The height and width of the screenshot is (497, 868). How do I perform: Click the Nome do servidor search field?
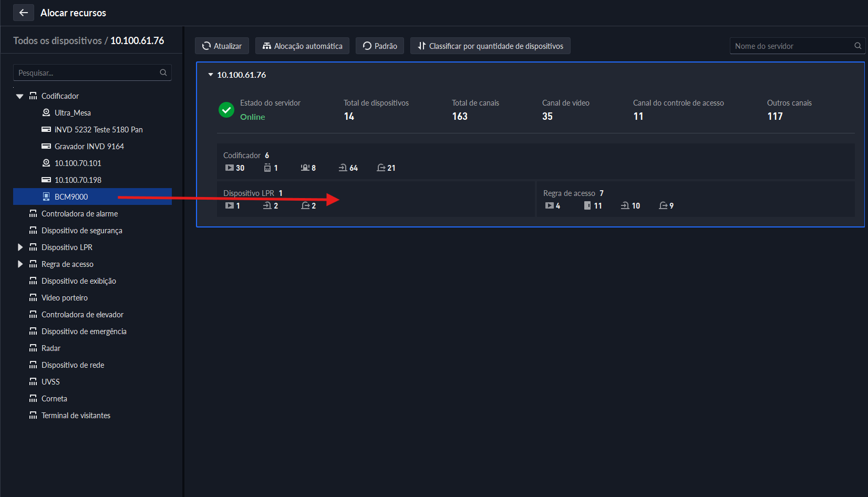tap(791, 46)
